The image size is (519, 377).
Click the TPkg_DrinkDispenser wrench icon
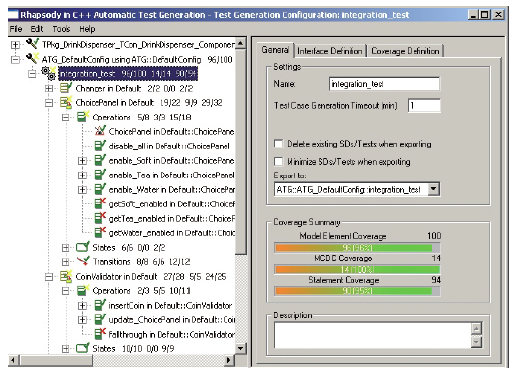[x=32, y=43]
